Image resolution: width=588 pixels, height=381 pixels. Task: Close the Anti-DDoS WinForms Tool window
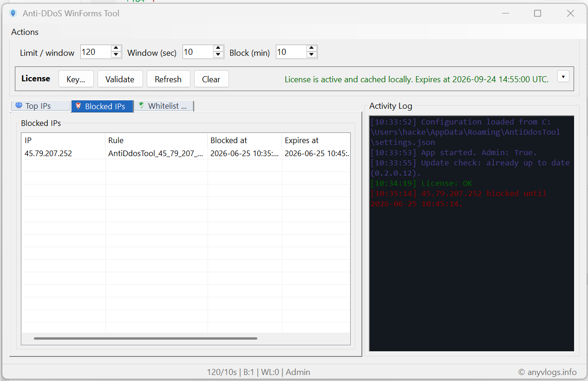(x=571, y=13)
